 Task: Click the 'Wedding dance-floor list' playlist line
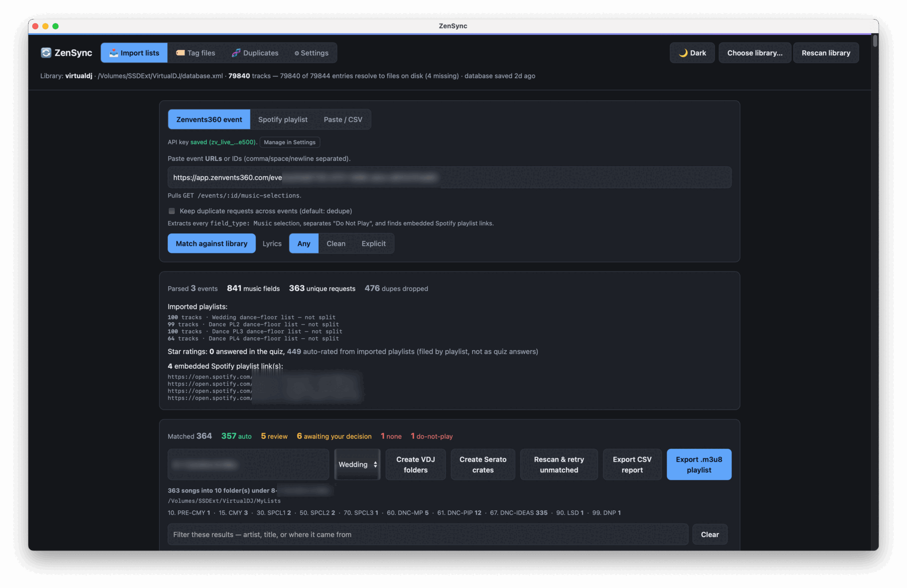point(251,317)
